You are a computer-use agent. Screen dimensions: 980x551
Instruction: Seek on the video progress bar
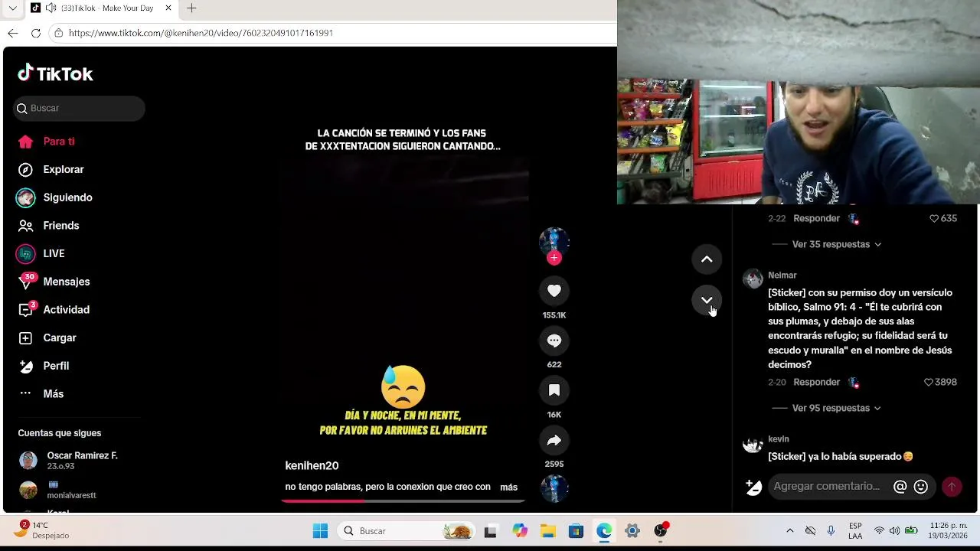[403, 501]
